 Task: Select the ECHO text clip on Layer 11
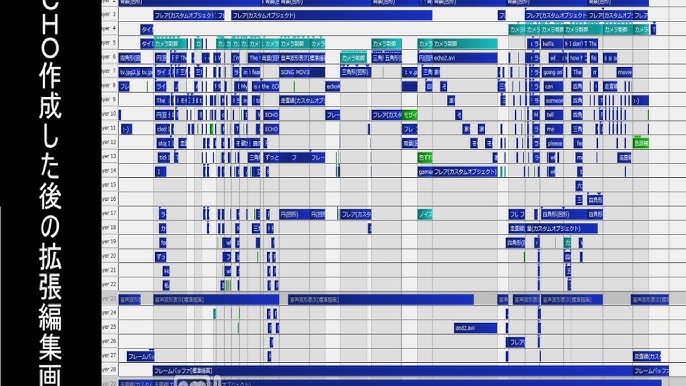(x=271, y=129)
